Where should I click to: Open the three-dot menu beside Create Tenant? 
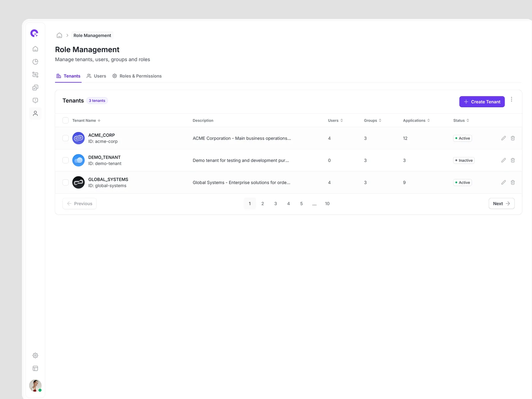click(511, 99)
